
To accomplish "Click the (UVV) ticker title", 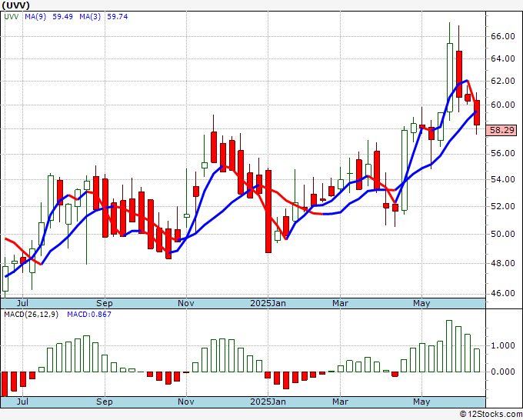I will (x=15, y=5).
